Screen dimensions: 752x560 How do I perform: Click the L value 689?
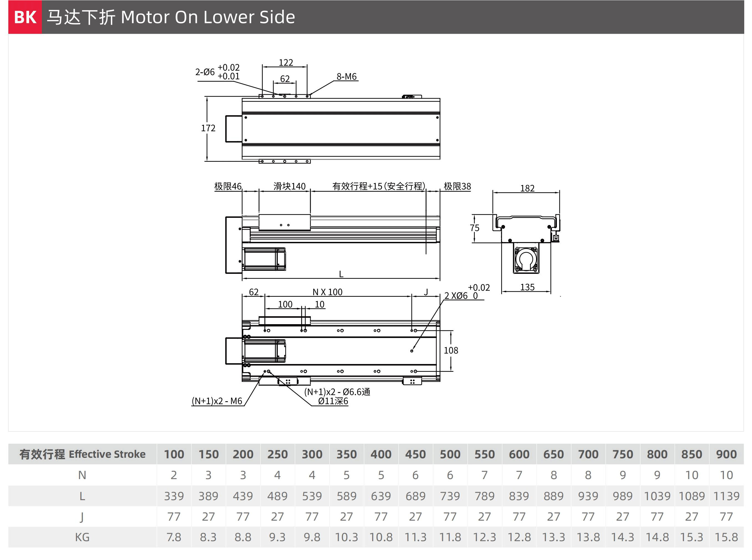click(415, 496)
